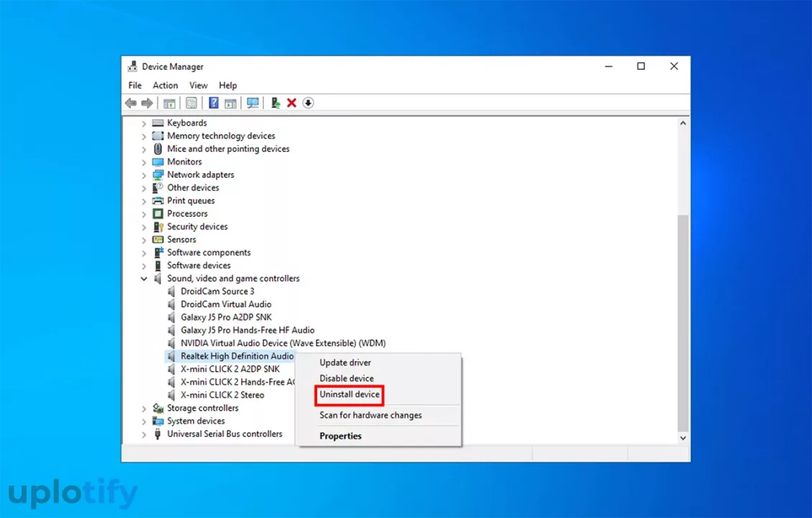Select Uninstall device in the context menu
The image size is (812, 518).
tap(350, 394)
